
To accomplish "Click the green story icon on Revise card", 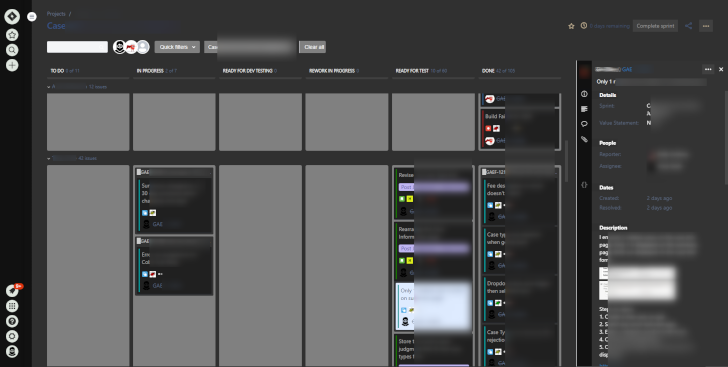I will point(402,199).
